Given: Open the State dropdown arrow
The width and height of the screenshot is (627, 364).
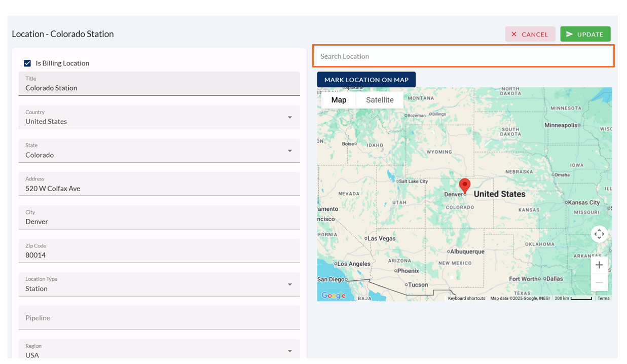Looking at the screenshot, I should click(x=289, y=151).
